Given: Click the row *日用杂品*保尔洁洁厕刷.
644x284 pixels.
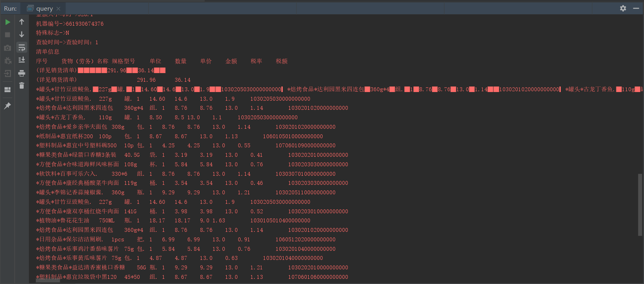Looking at the screenshot, I should tap(186, 239).
